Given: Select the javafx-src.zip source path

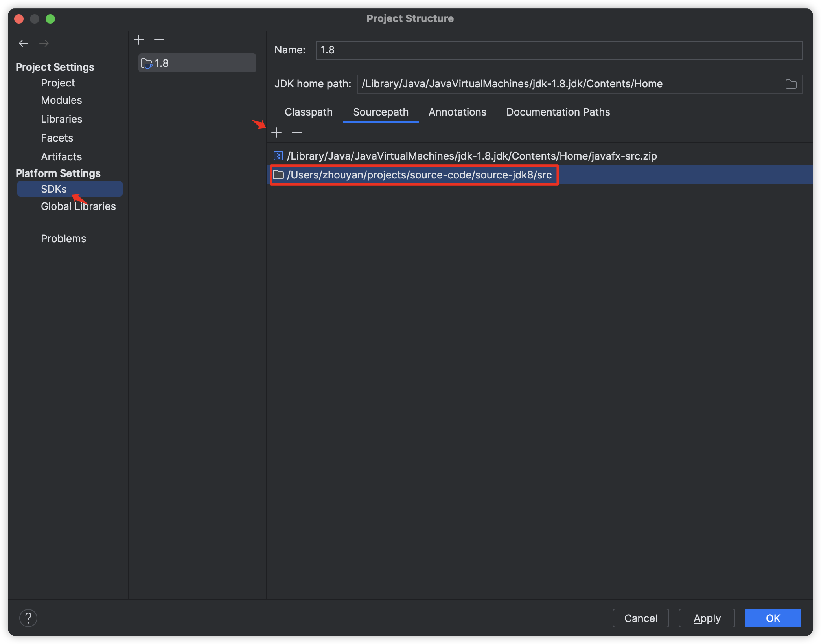Looking at the screenshot, I should (x=539, y=156).
